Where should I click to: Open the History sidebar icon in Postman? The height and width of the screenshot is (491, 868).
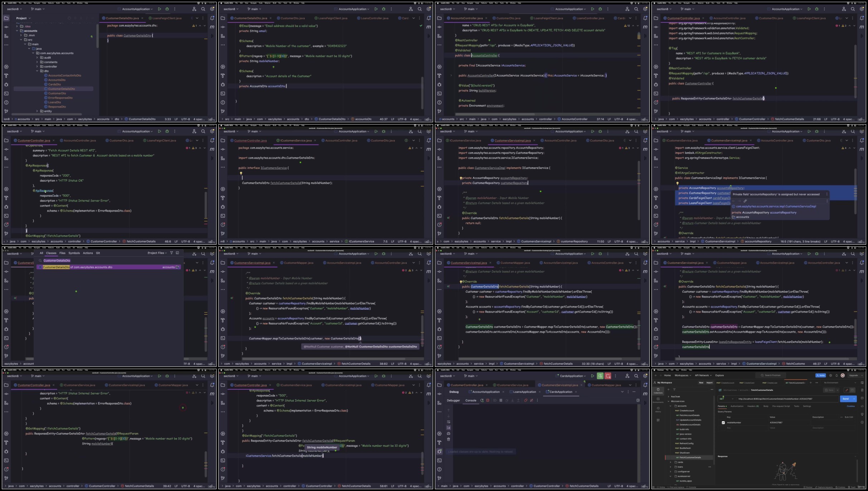click(658, 410)
